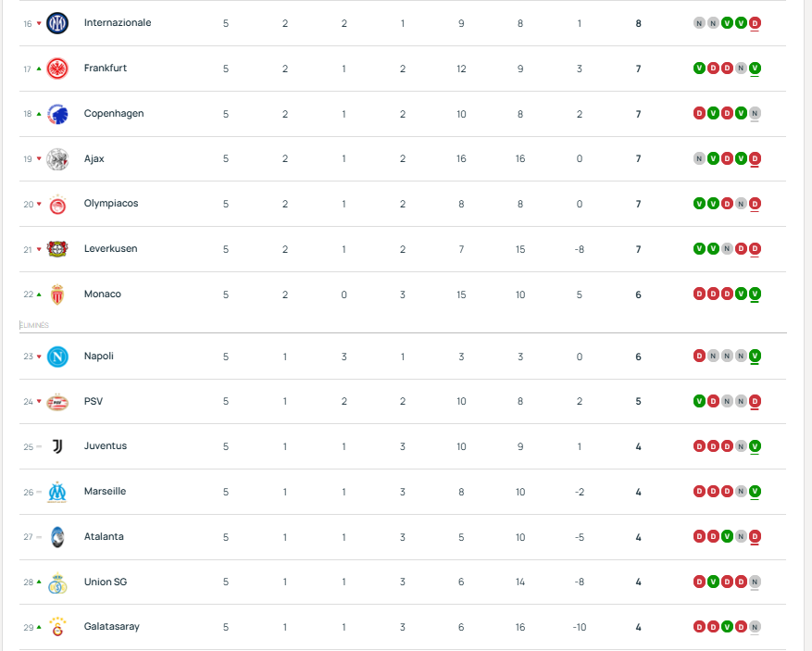This screenshot has width=812, height=651.
Task: Select the Napoli blue N logo
Action: (x=57, y=357)
